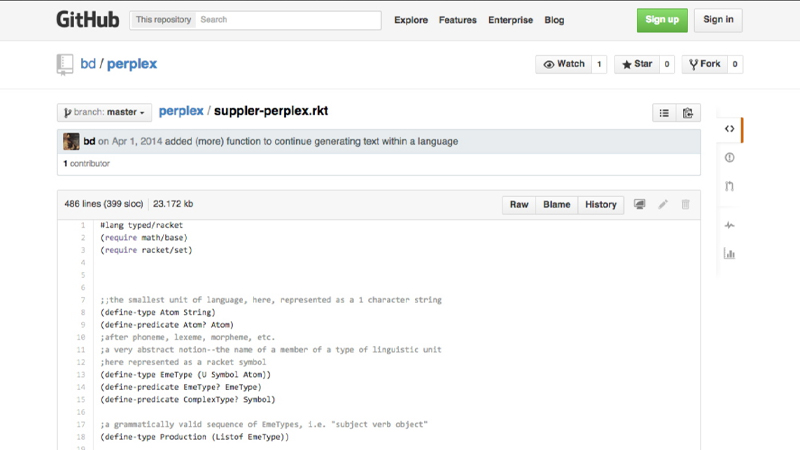Open the Enterprise menu item
This screenshot has height=450, width=800.
click(510, 20)
